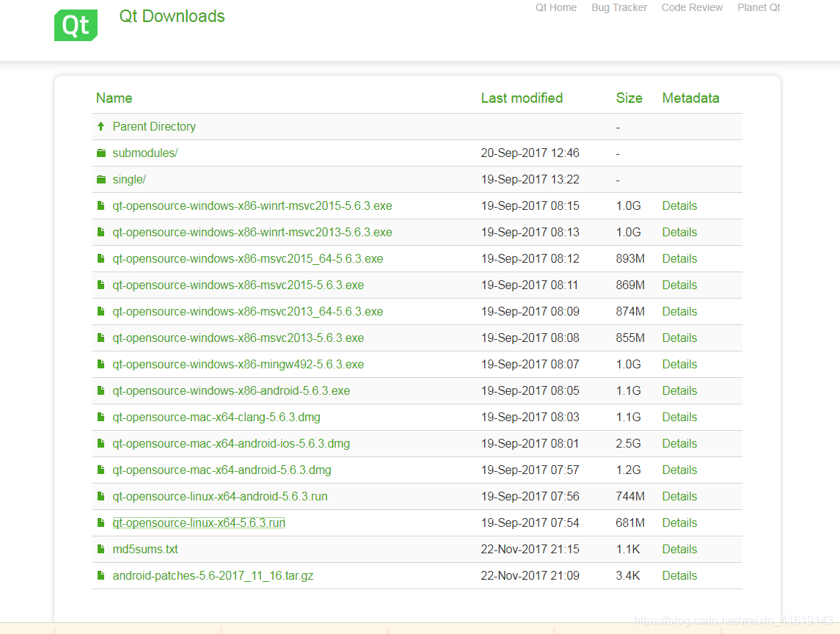Go to the Parent Directory

(x=154, y=126)
